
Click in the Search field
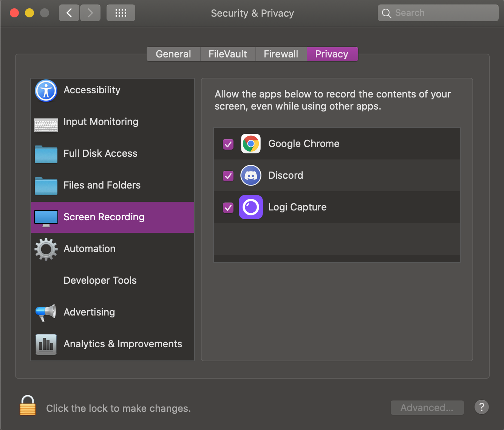(438, 13)
